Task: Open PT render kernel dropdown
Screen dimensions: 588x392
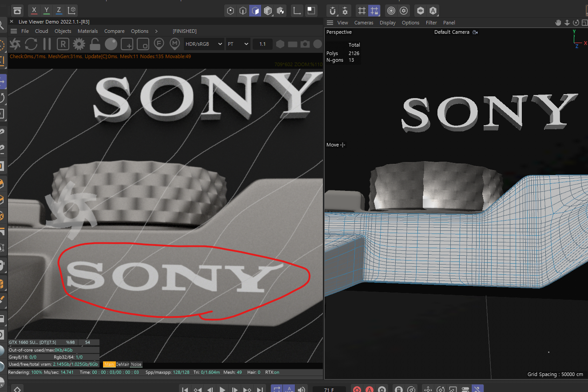Action: point(238,44)
